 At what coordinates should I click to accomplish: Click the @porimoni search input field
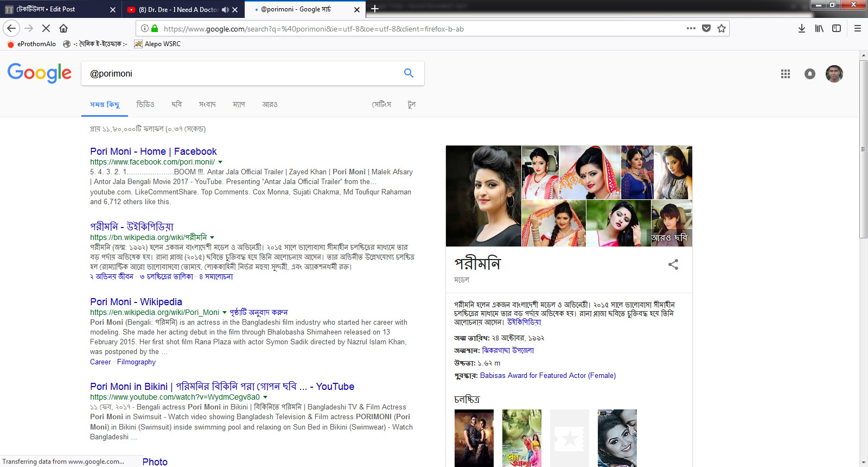pos(241,74)
